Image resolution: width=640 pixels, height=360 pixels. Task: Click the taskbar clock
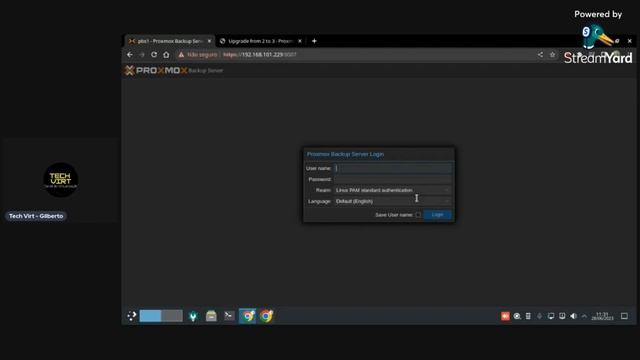click(602, 316)
